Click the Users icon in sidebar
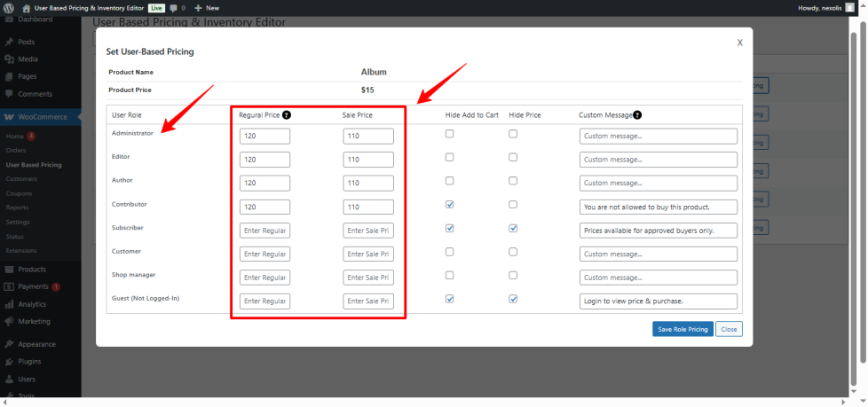The height and width of the screenshot is (407, 868). pos(9,380)
